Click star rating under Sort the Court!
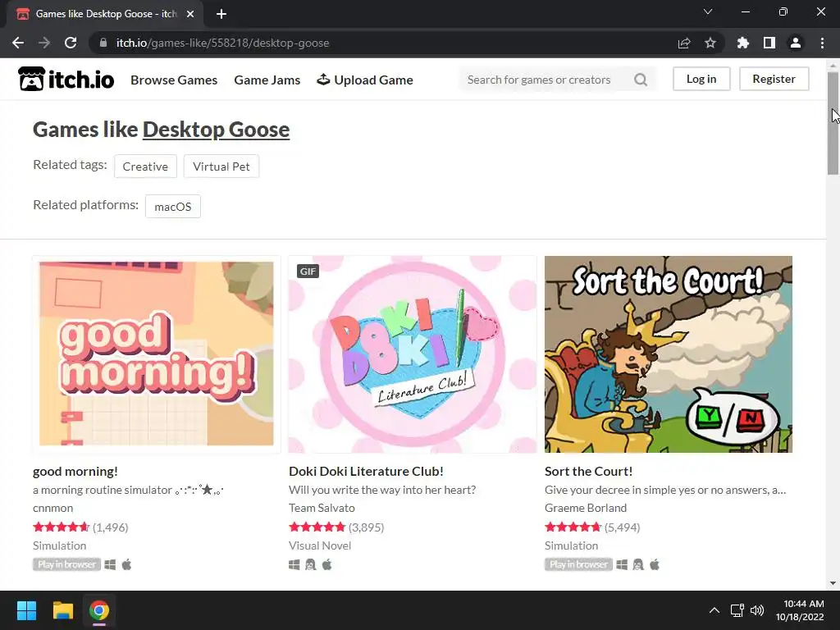The image size is (840, 630). 573,527
